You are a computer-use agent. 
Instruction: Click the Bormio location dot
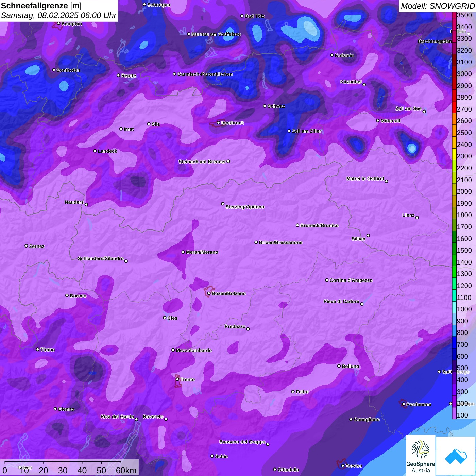(x=67, y=295)
